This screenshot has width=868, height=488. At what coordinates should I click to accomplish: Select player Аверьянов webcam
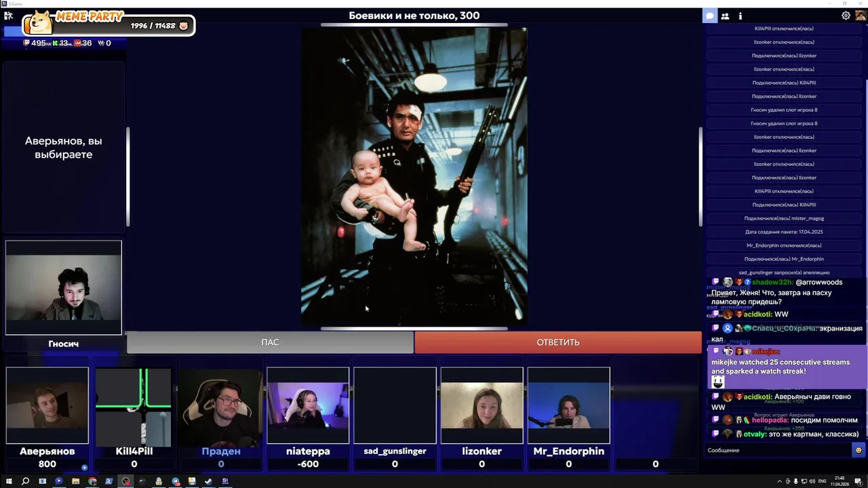tap(47, 405)
